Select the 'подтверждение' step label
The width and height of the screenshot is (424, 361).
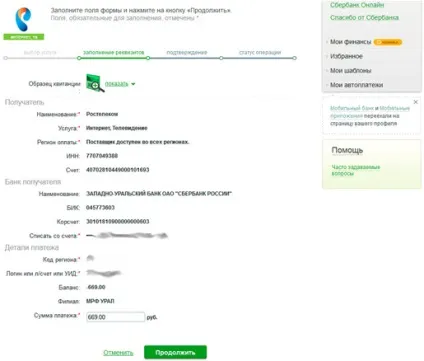187,52
